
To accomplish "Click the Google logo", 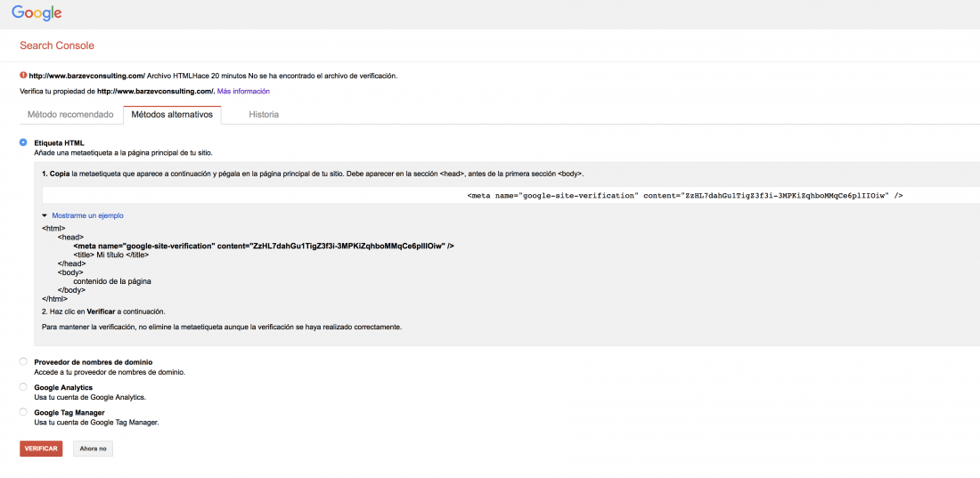I will point(37,12).
